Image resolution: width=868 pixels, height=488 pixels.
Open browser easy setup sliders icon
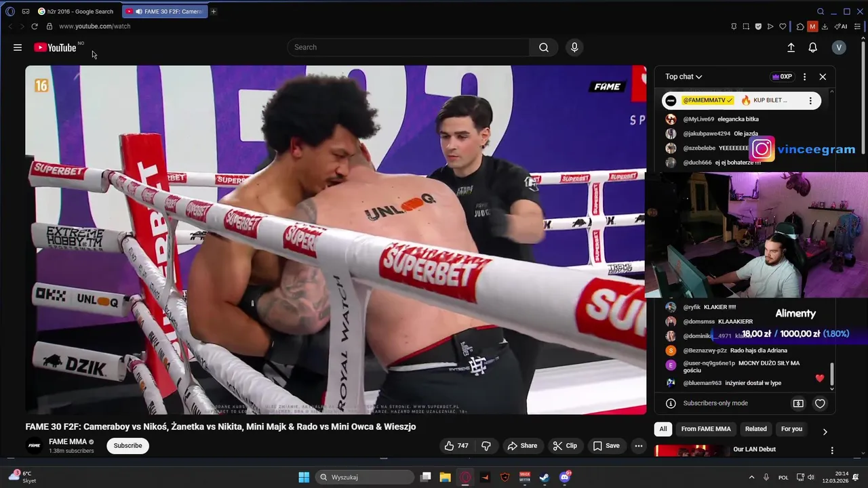pyautogui.click(x=858, y=26)
